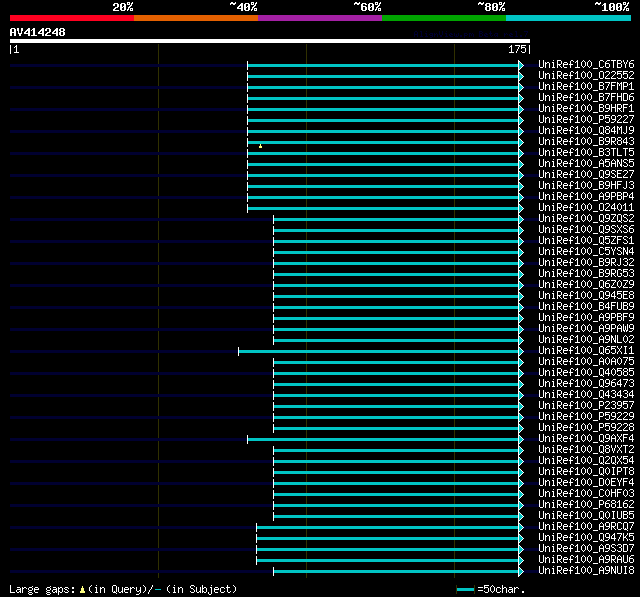The height and width of the screenshot is (597, 640).
Task: Click the UniRef100_A9RAU6 label
Action: [586, 560]
